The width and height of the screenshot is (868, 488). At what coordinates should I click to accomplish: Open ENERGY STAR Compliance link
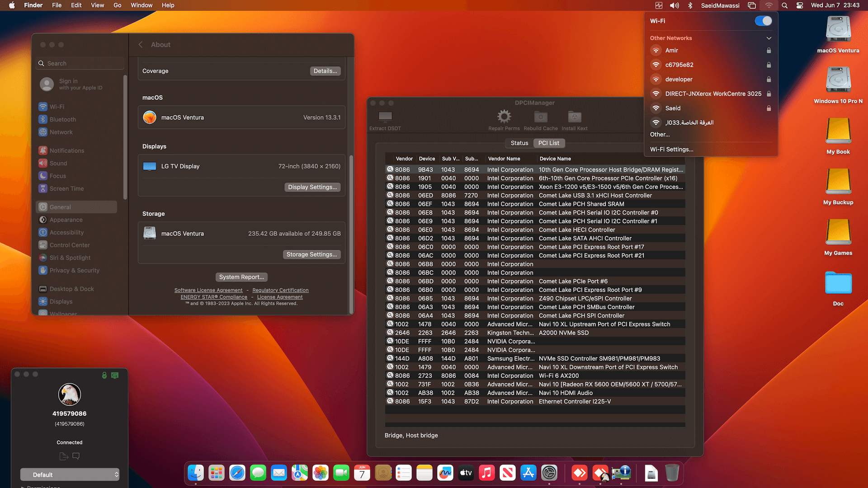point(214,297)
